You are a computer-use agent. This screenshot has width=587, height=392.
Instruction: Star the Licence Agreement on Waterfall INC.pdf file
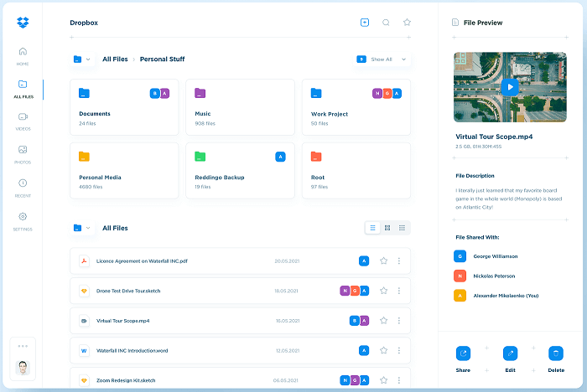coord(383,260)
